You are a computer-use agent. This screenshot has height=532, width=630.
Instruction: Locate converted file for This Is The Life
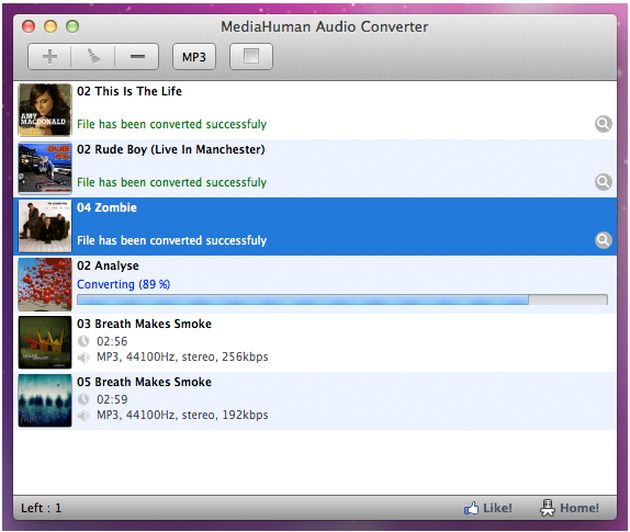[x=602, y=124]
